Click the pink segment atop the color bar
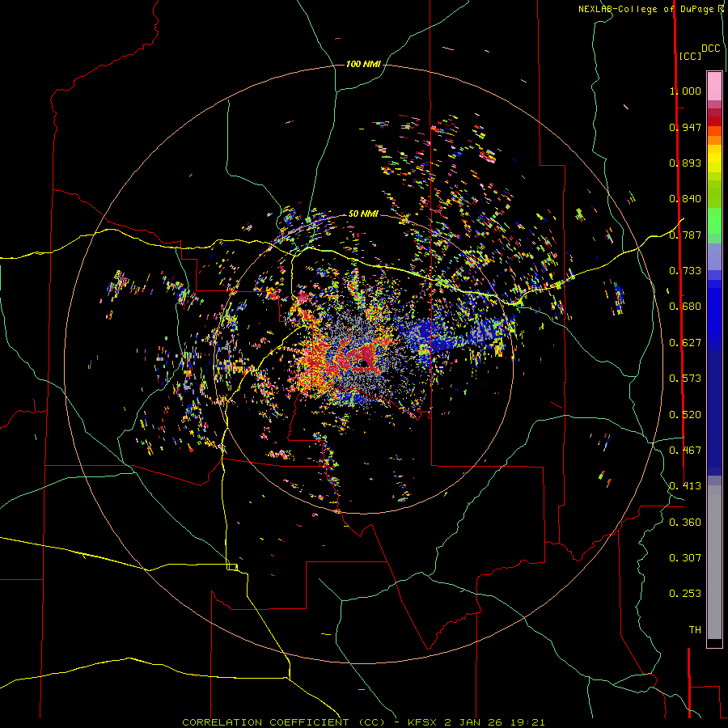The height and width of the screenshot is (728, 728). pos(714,86)
